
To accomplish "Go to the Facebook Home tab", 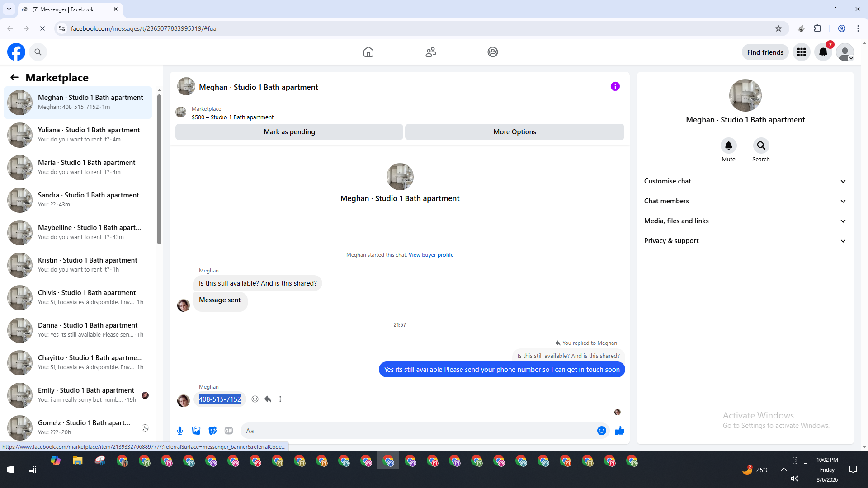I will 368,52.
